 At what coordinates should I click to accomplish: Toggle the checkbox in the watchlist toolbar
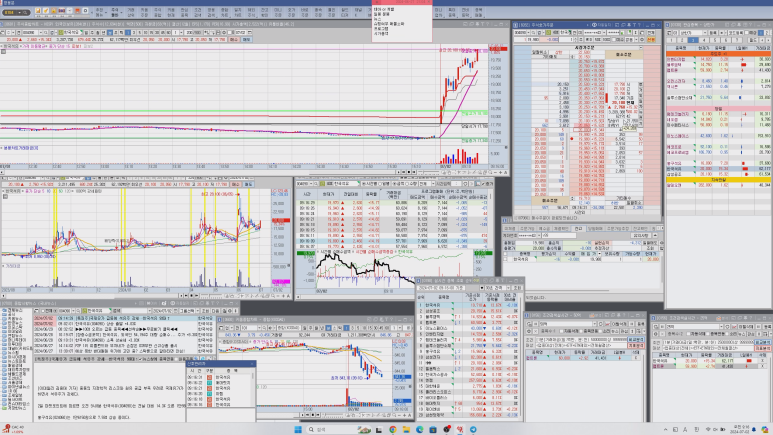coord(746,33)
